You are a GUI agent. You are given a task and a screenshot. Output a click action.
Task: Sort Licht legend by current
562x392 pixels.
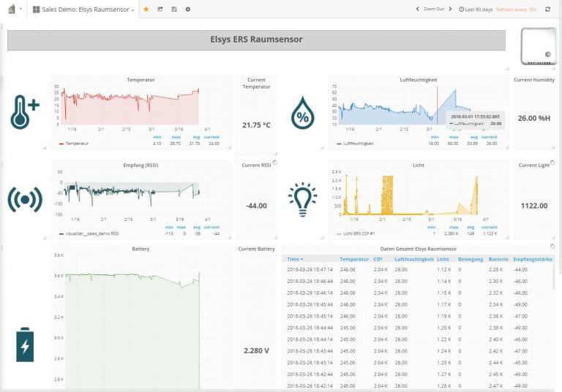click(x=490, y=227)
